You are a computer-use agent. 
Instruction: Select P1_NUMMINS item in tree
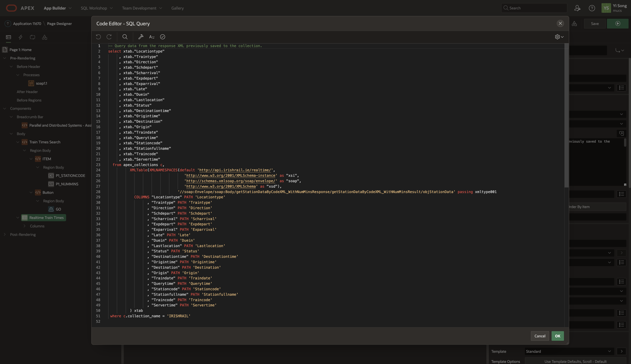[x=67, y=184]
